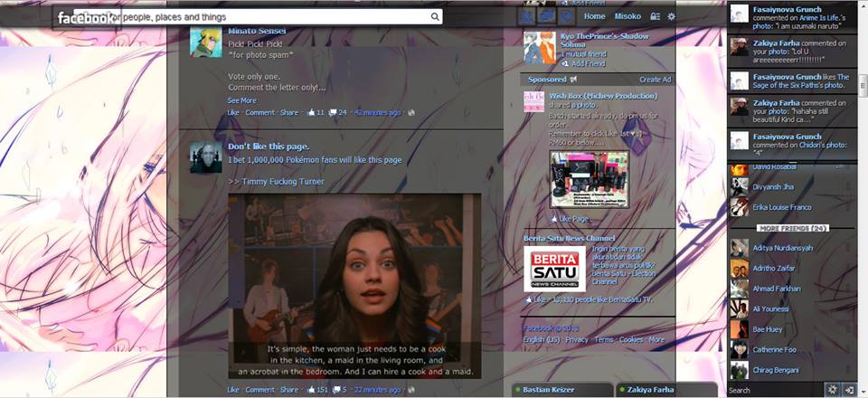This screenshot has width=868, height=398.
Task: Open the friend requests icon in top bar
Action: click(x=526, y=16)
